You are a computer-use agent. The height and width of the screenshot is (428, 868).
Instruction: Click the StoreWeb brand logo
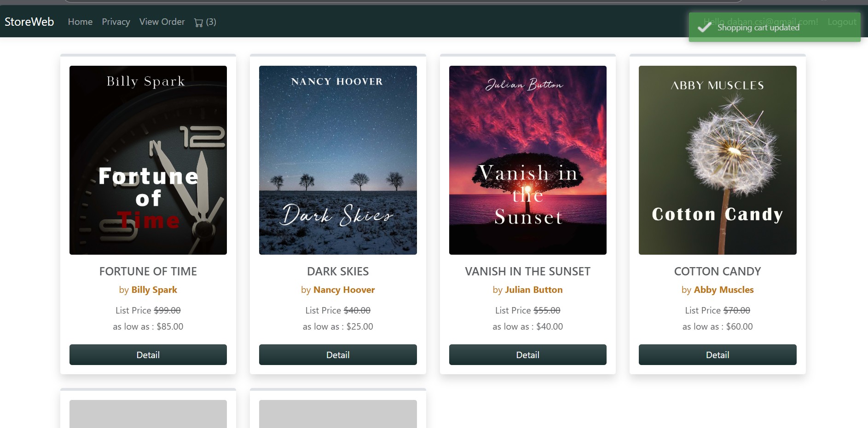pos(29,22)
